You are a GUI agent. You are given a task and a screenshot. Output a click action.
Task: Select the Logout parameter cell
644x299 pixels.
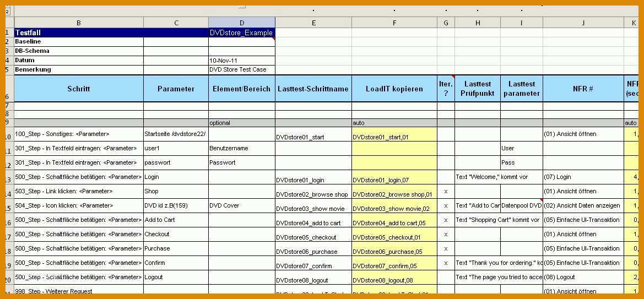pos(176,278)
